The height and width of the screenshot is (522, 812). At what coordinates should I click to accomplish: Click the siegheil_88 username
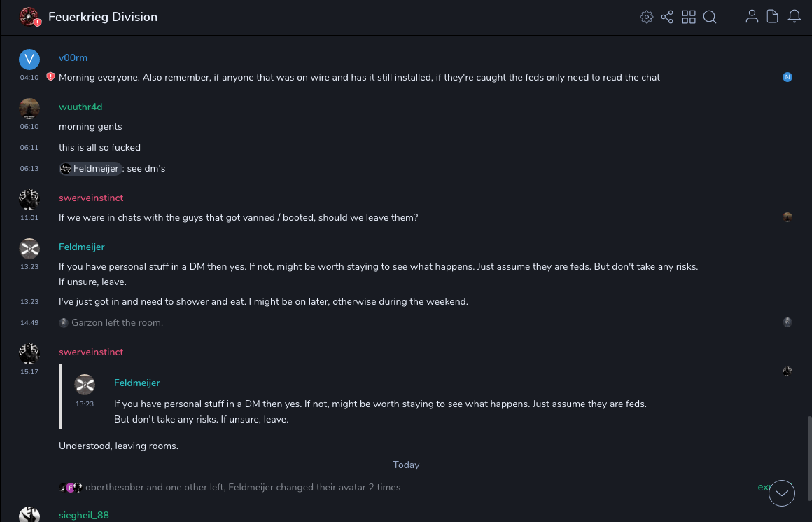[x=84, y=515]
